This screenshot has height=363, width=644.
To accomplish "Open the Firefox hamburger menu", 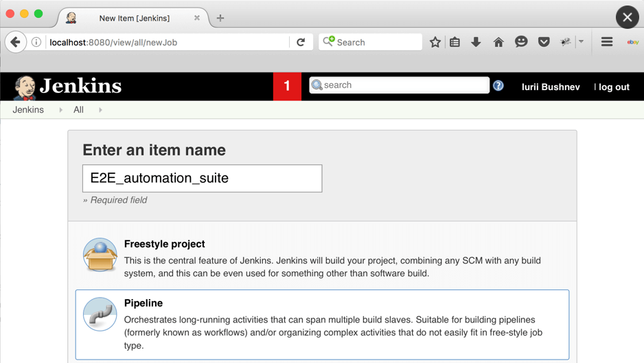I will click(x=607, y=42).
